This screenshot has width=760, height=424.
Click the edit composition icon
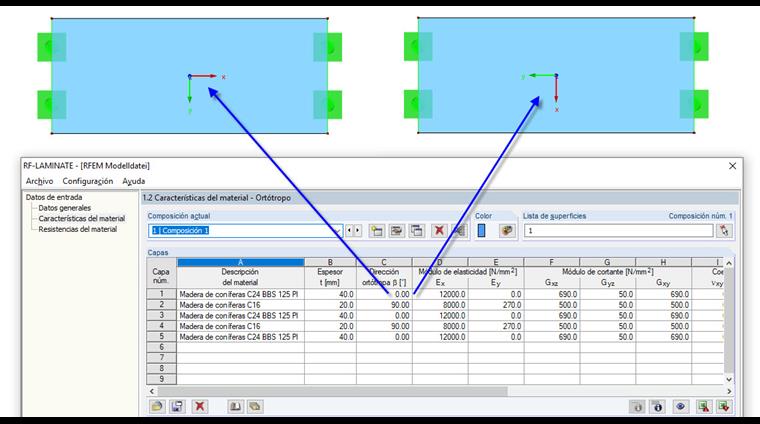coord(397,231)
